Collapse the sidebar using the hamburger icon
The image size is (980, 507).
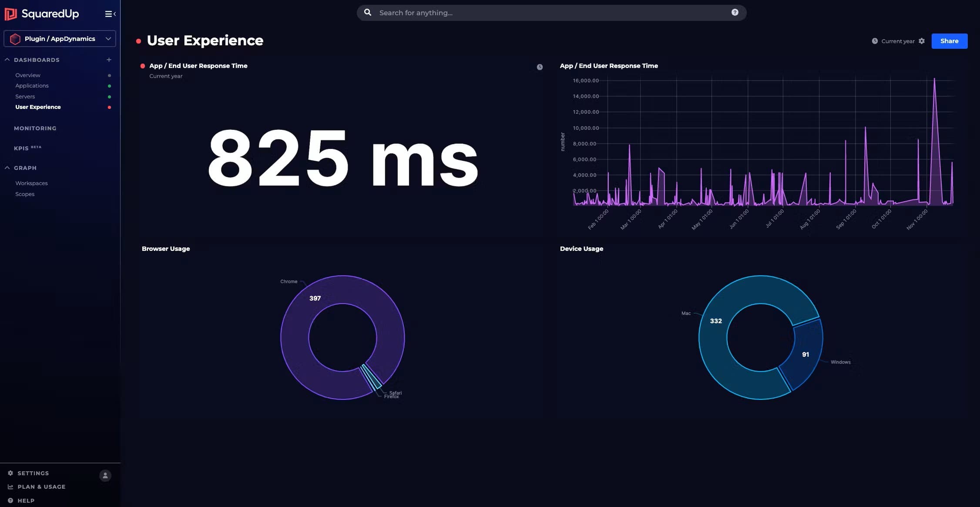coord(107,14)
